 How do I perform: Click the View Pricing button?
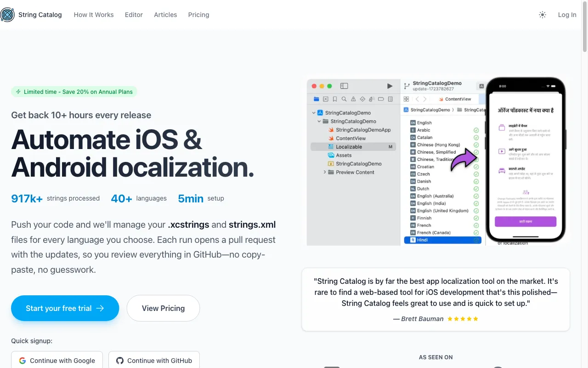pyautogui.click(x=163, y=308)
